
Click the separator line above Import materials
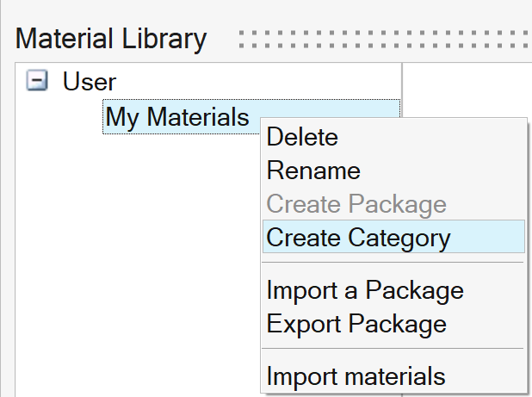(393, 349)
